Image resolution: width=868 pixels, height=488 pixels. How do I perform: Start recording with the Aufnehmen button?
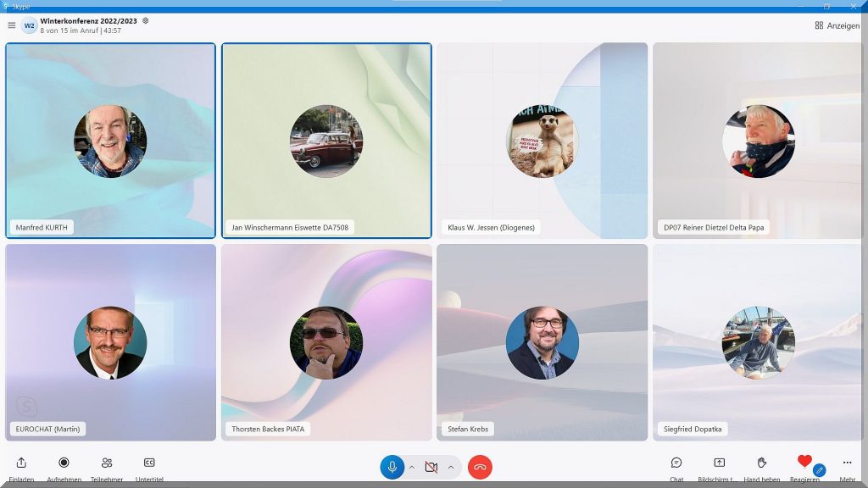pyautogui.click(x=64, y=463)
